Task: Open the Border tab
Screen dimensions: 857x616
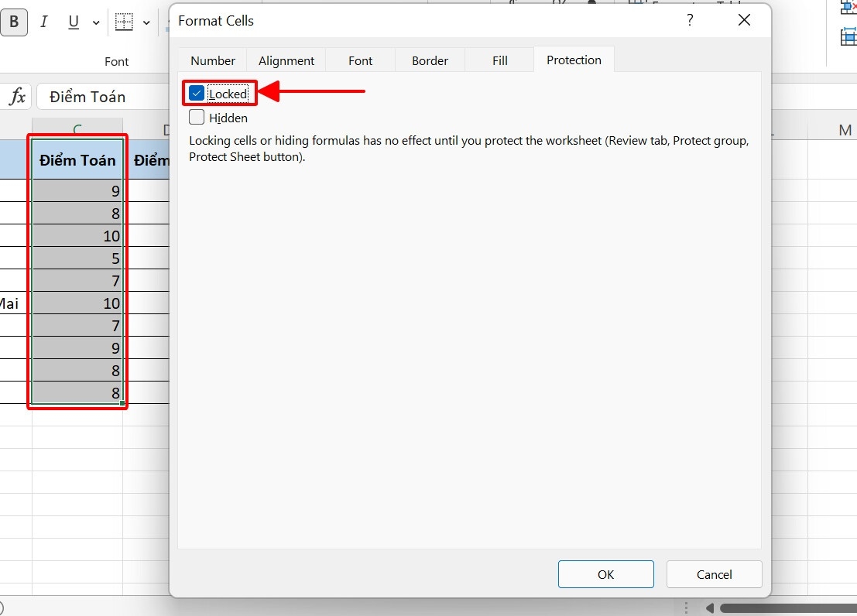Action: [x=430, y=60]
